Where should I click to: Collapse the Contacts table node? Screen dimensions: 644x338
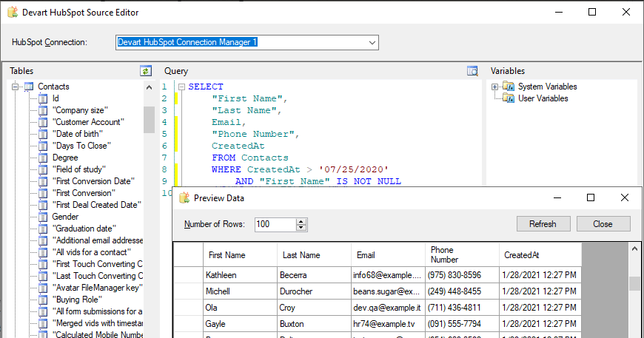pos(16,87)
